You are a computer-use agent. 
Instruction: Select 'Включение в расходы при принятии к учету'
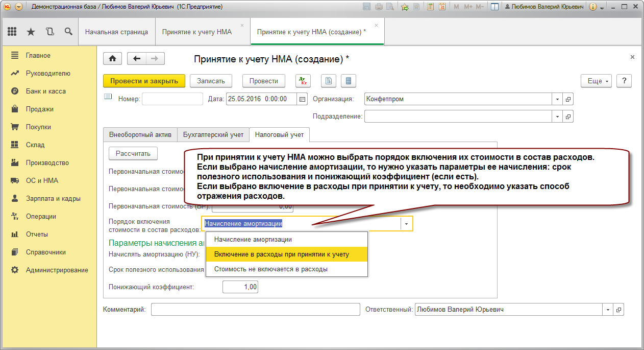coord(281,254)
